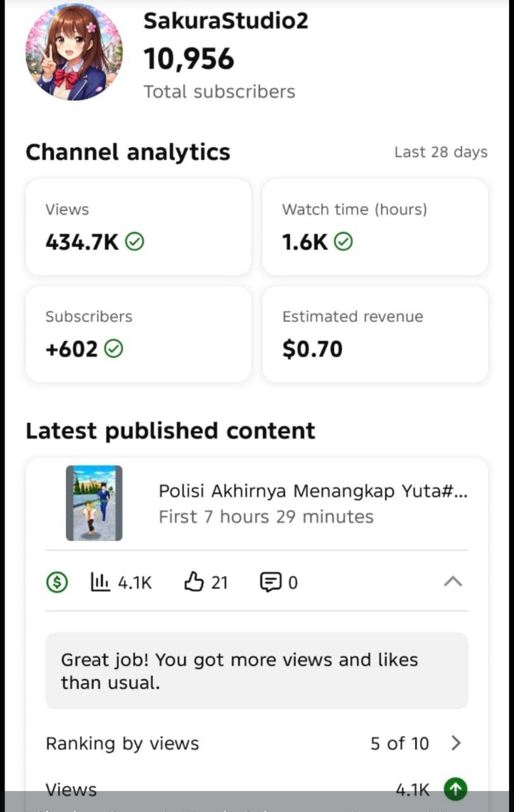The width and height of the screenshot is (514, 812).
Task: Click the green up arrow beside views
Action: pyautogui.click(x=454, y=789)
